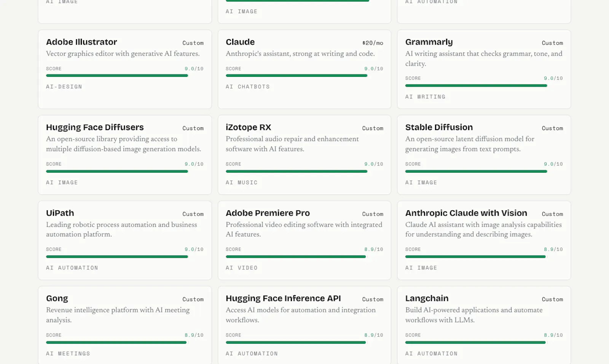
Task: Click the score bar on the $20/mo Claude card
Action: coord(304,76)
